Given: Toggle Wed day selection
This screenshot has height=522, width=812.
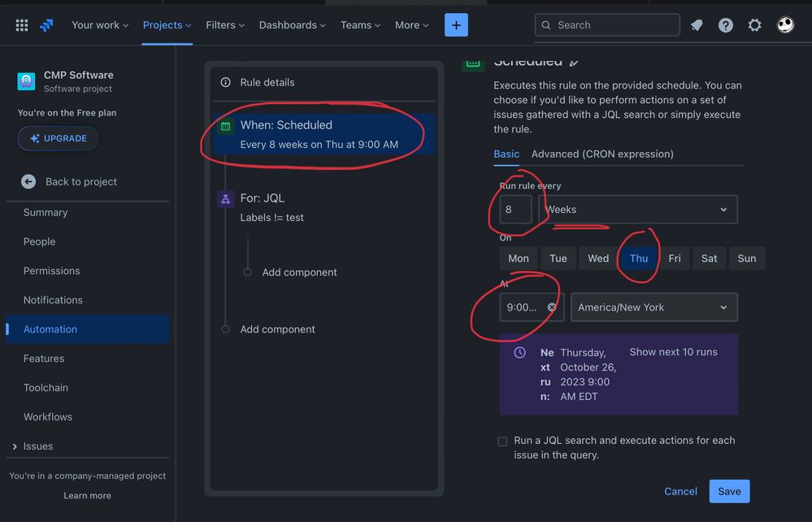Looking at the screenshot, I should pos(598,259).
